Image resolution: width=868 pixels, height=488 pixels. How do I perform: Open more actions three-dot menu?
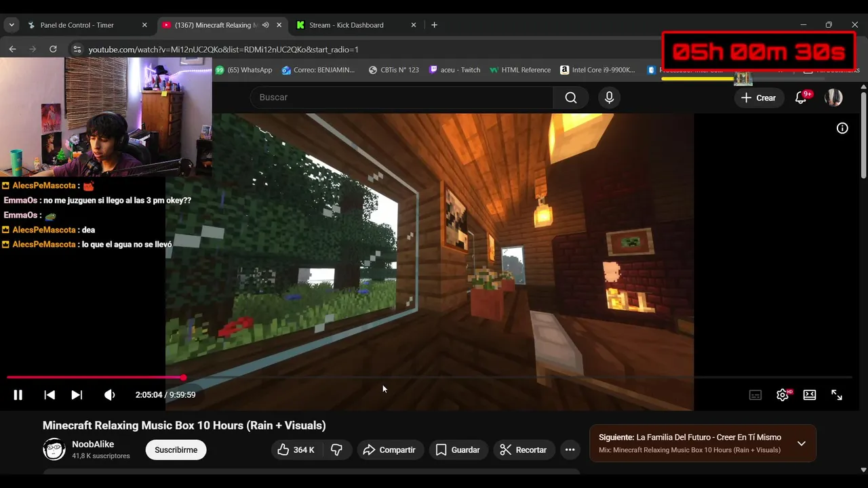(x=570, y=450)
